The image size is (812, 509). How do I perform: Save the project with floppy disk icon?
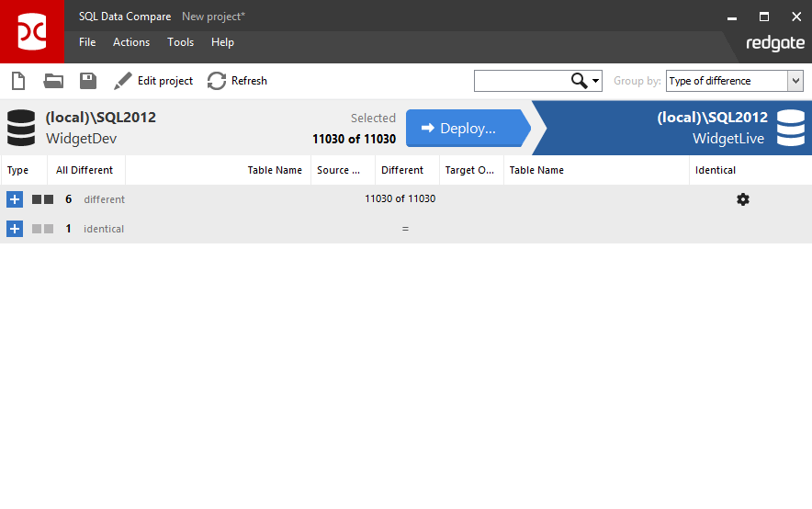[x=88, y=81]
